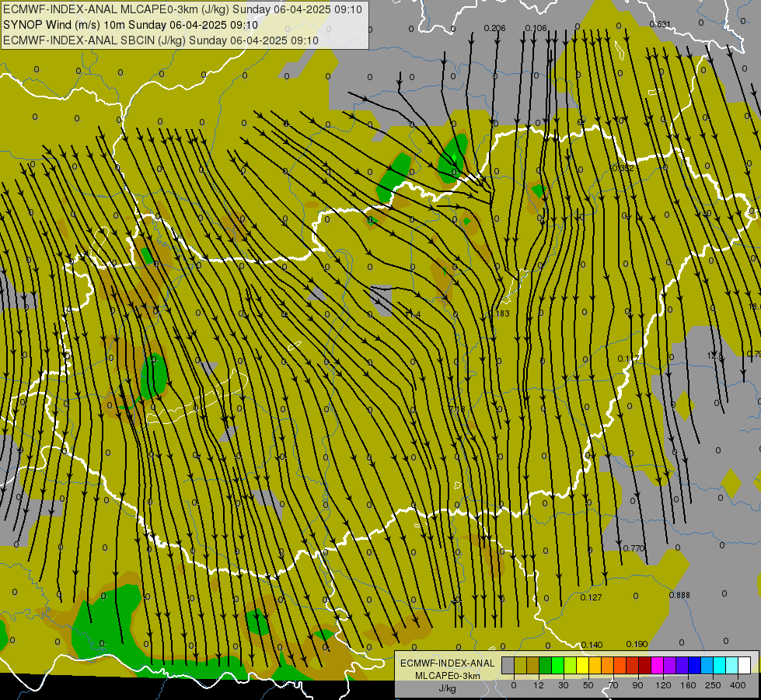Click legend scale label 250

[713, 685]
